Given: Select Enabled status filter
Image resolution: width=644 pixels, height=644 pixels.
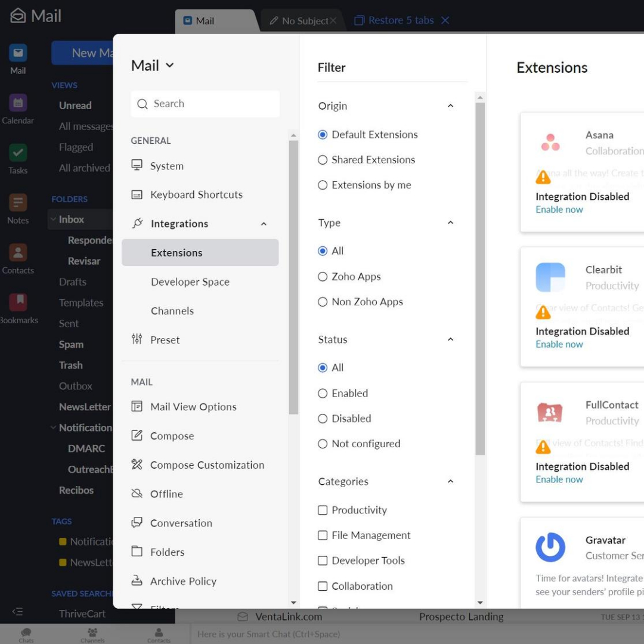Looking at the screenshot, I should 323,394.
